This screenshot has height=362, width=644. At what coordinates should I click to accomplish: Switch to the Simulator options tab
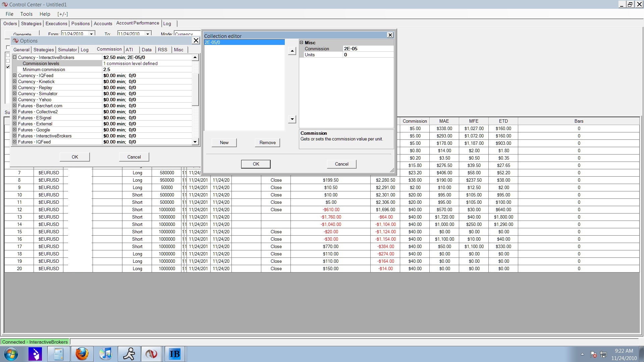67,50
